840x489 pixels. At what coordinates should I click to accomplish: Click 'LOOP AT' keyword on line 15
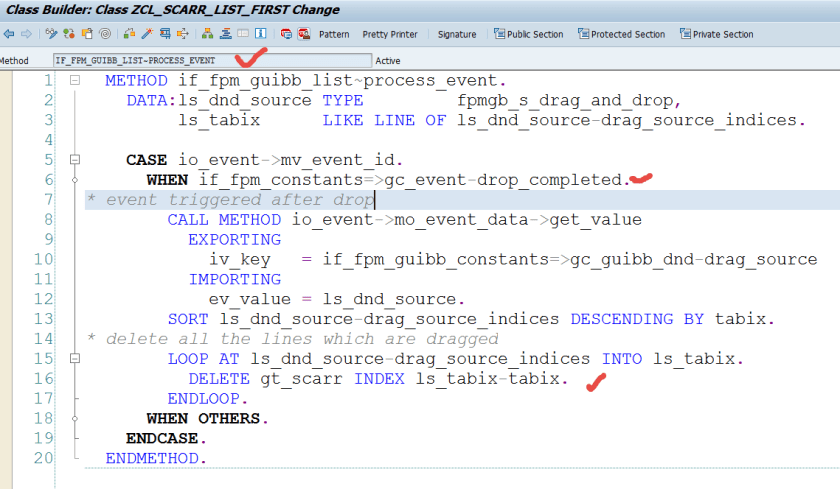[204, 358]
